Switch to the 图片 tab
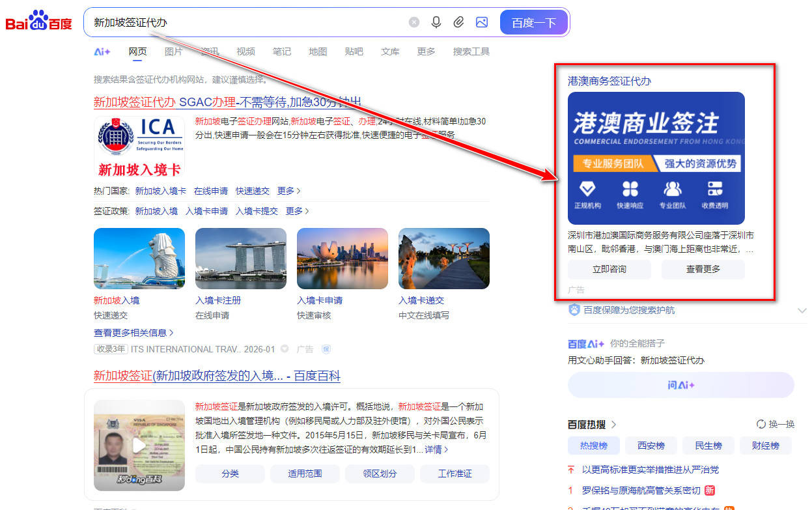Image resolution: width=812 pixels, height=510 pixels. pyautogui.click(x=173, y=52)
